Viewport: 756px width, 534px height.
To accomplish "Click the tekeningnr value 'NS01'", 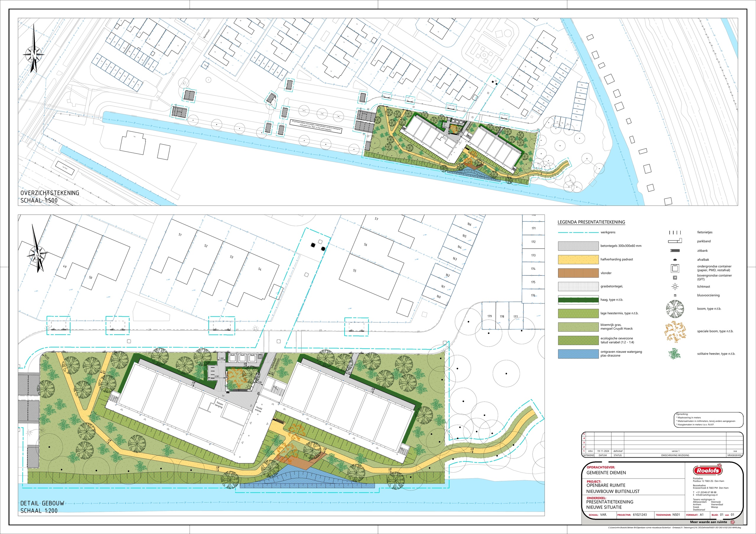I will pyautogui.click(x=676, y=515).
